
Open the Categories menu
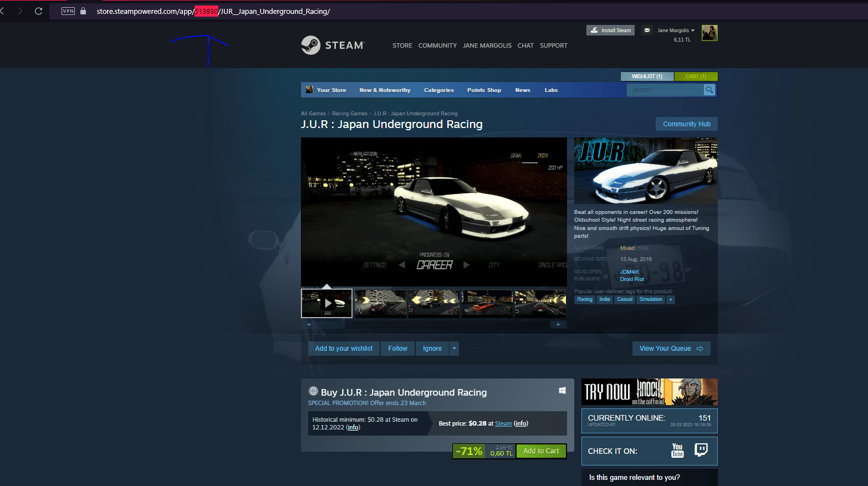click(438, 90)
